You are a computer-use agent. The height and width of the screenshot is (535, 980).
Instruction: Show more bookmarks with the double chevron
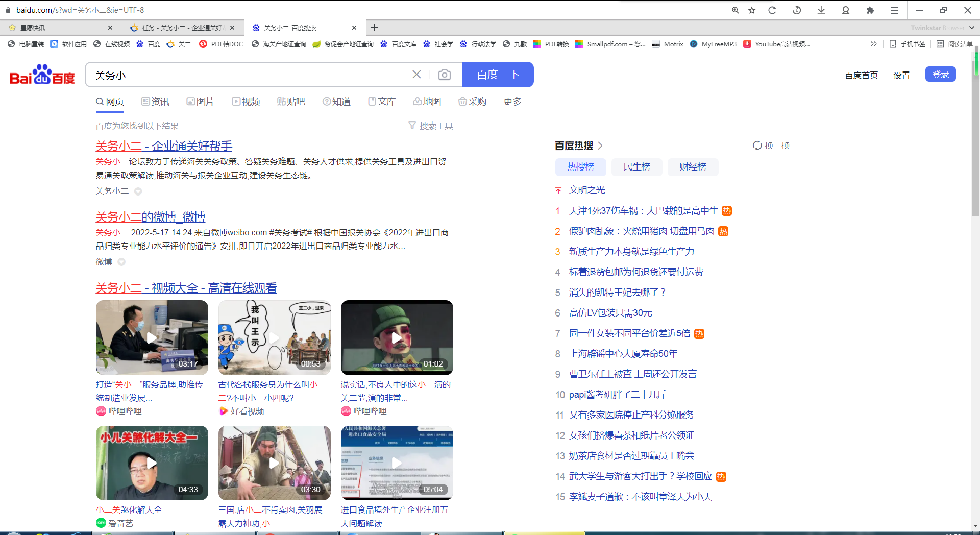click(873, 44)
